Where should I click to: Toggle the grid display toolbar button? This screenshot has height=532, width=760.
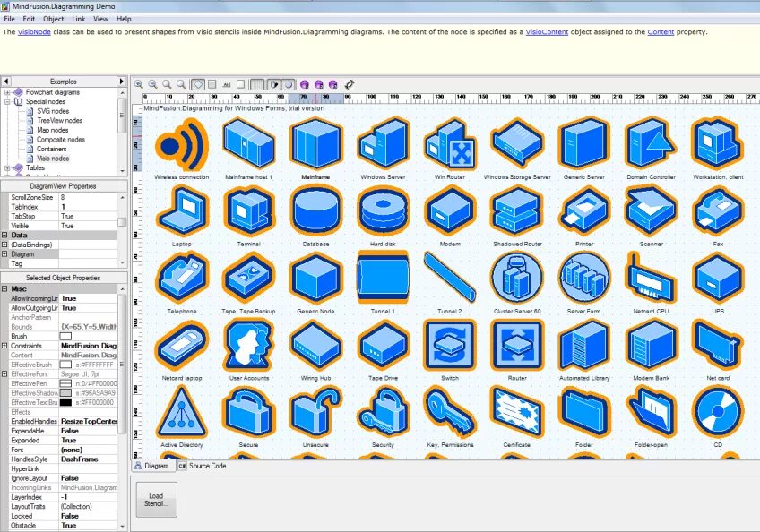click(257, 84)
